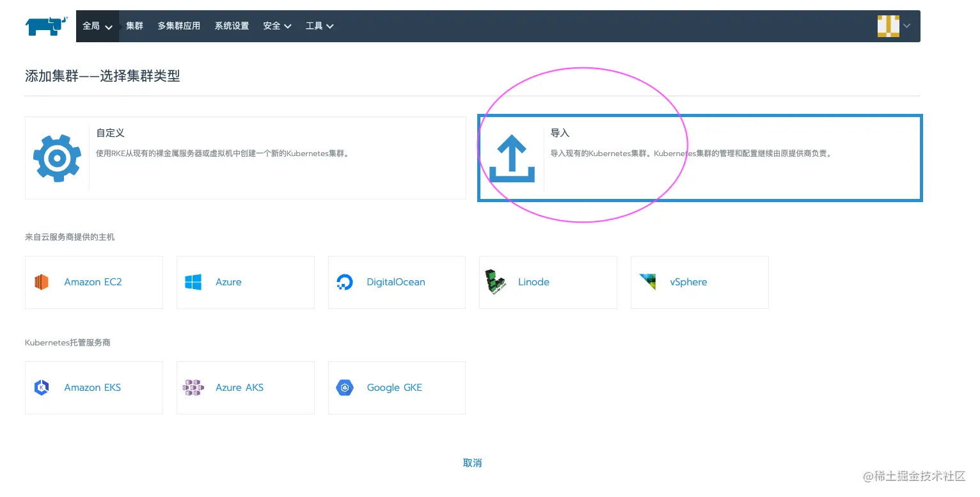Screen dimensions: 980x497
Task: Click the Kubernetes托管服务商 heading
Action: pyautogui.click(x=68, y=343)
